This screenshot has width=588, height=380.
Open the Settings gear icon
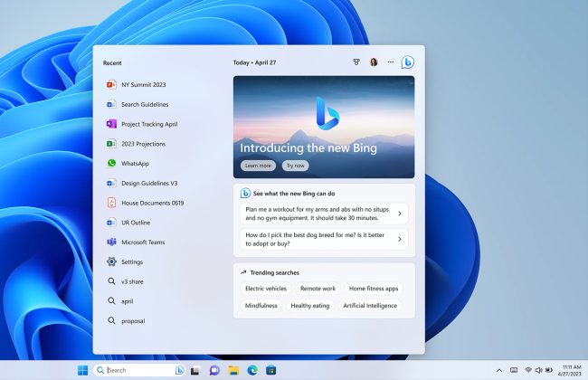111,261
